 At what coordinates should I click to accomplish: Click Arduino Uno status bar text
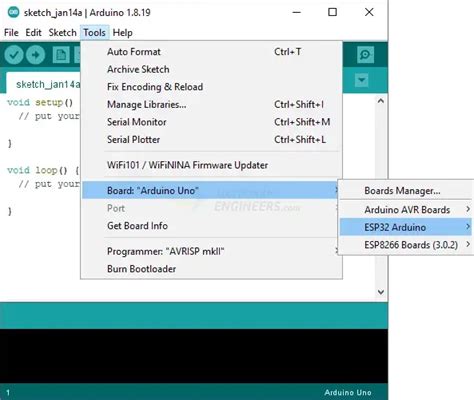click(x=348, y=392)
